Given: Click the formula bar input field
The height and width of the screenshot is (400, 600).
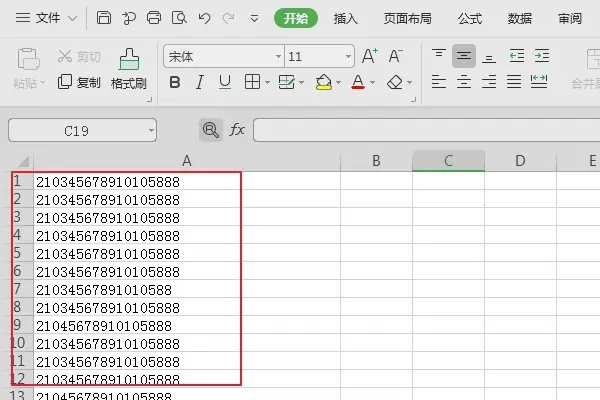Looking at the screenshot, I should click(427, 130).
